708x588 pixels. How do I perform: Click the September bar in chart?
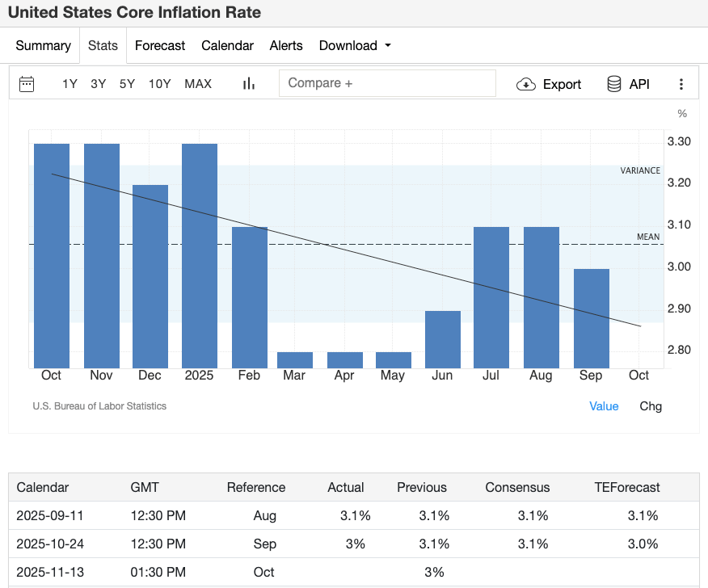click(591, 318)
